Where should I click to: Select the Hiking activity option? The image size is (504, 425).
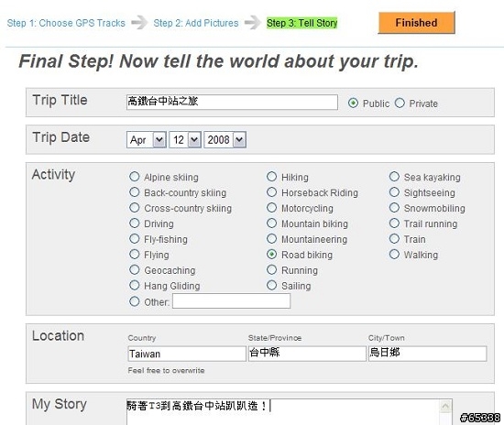[271, 177]
